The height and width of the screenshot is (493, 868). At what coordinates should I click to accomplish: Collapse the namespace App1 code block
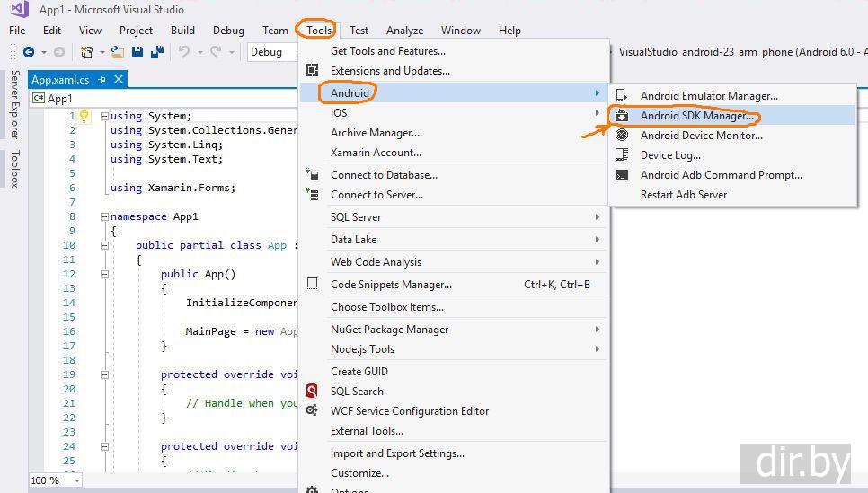coord(104,216)
